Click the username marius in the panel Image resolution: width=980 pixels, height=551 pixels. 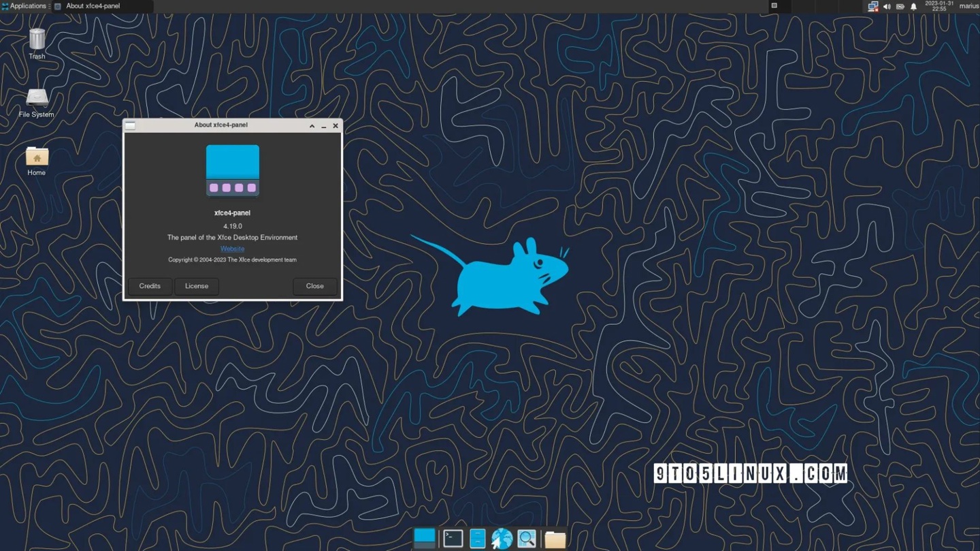tap(969, 5)
